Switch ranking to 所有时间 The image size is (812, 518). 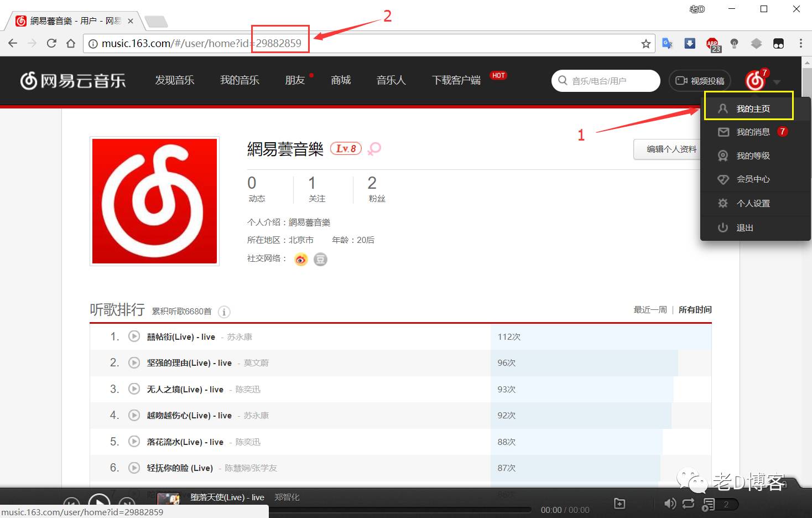tap(695, 309)
